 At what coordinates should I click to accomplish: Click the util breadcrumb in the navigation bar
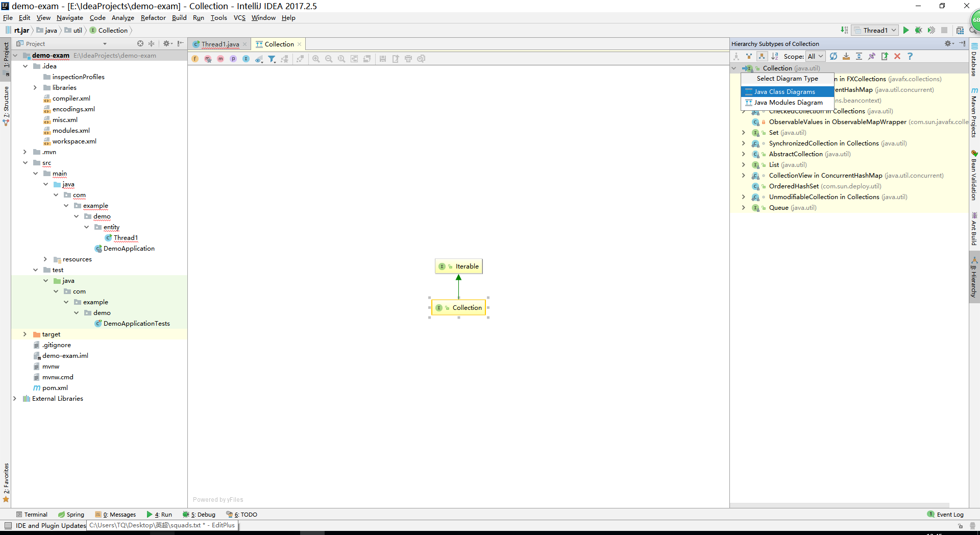coord(73,31)
